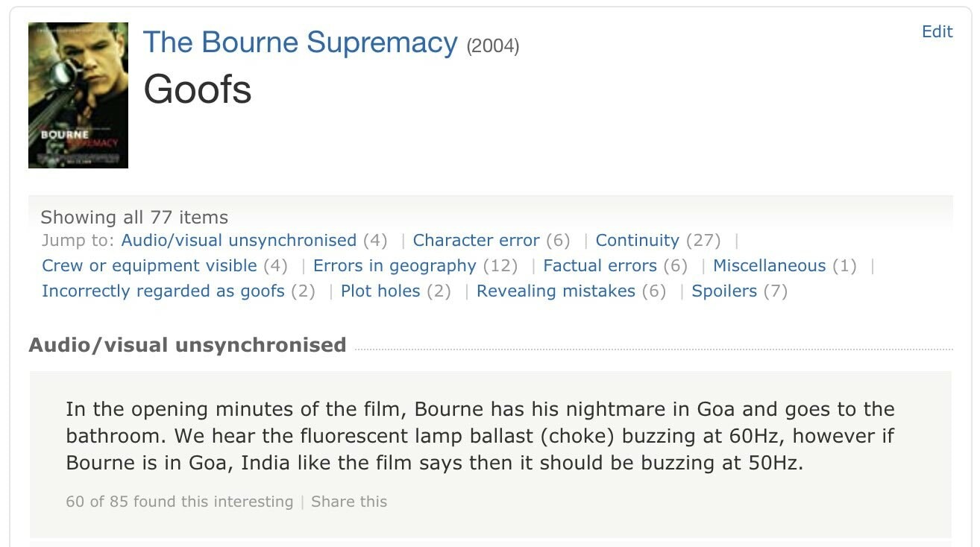The width and height of the screenshot is (980, 547).
Task: Jump to Character error goofs
Action: 476,241
